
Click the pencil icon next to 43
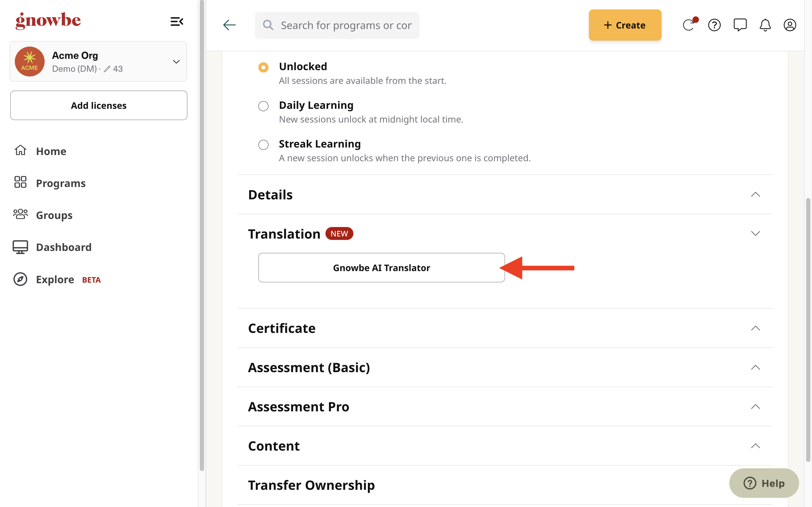point(107,69)
